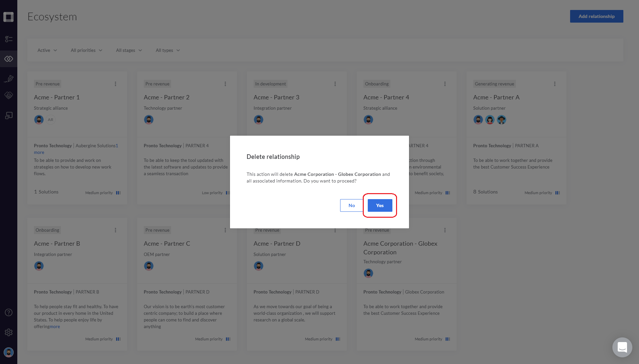Open the handshake partners icon in the sidebar

coord(9,95)
